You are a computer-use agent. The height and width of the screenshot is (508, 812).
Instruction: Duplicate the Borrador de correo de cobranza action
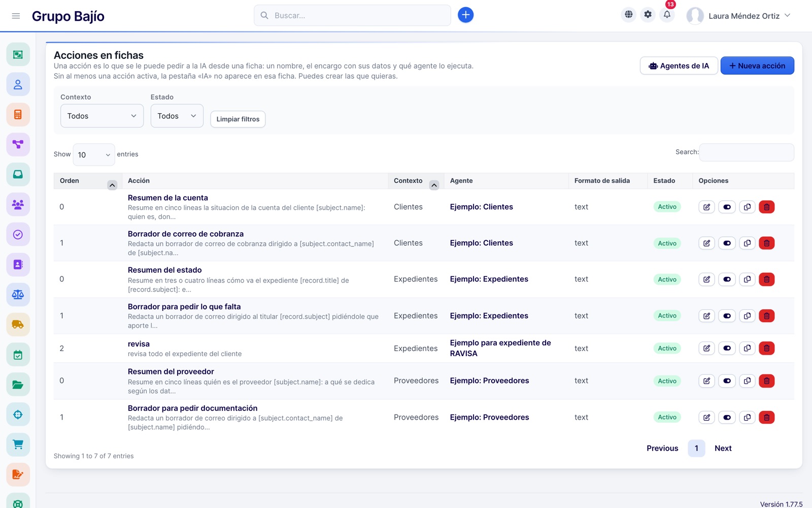coord(747,243)
